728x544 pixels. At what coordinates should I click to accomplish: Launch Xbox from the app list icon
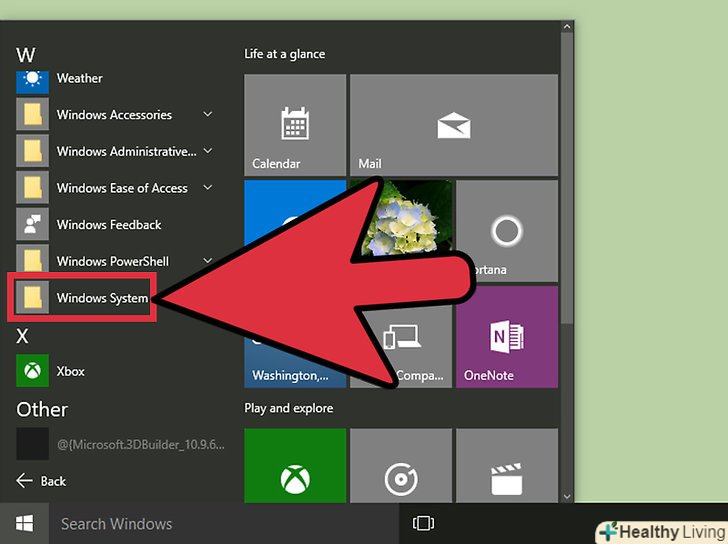pos(32,370)
